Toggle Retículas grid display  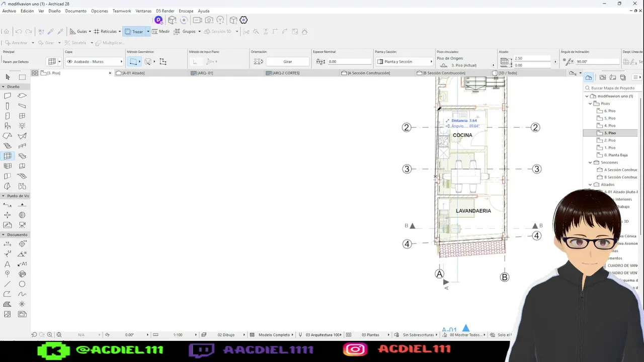pos(105,32)
